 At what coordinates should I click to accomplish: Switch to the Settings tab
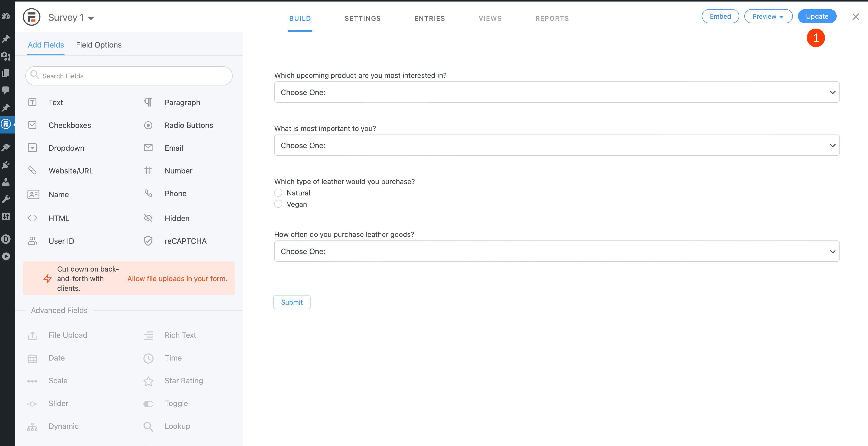tap(363, 18)
